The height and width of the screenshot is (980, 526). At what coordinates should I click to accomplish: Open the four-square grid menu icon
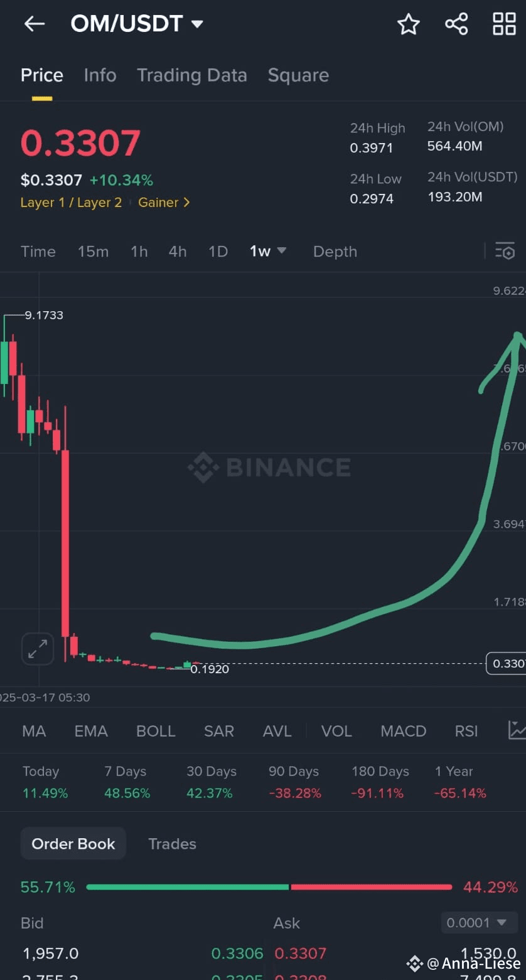[504, 24]
